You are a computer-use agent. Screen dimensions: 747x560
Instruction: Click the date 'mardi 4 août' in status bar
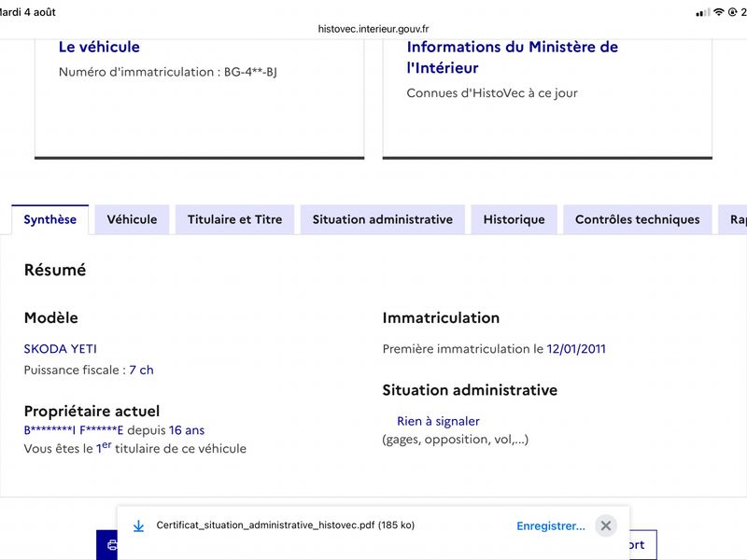tap(28, 12)
